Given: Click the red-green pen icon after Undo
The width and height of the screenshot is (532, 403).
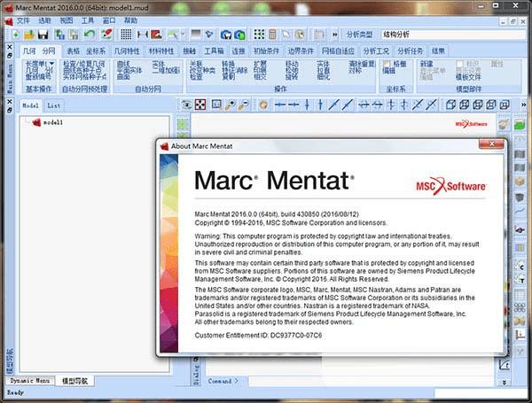Looking at the screenshot, I should [106, 35].
